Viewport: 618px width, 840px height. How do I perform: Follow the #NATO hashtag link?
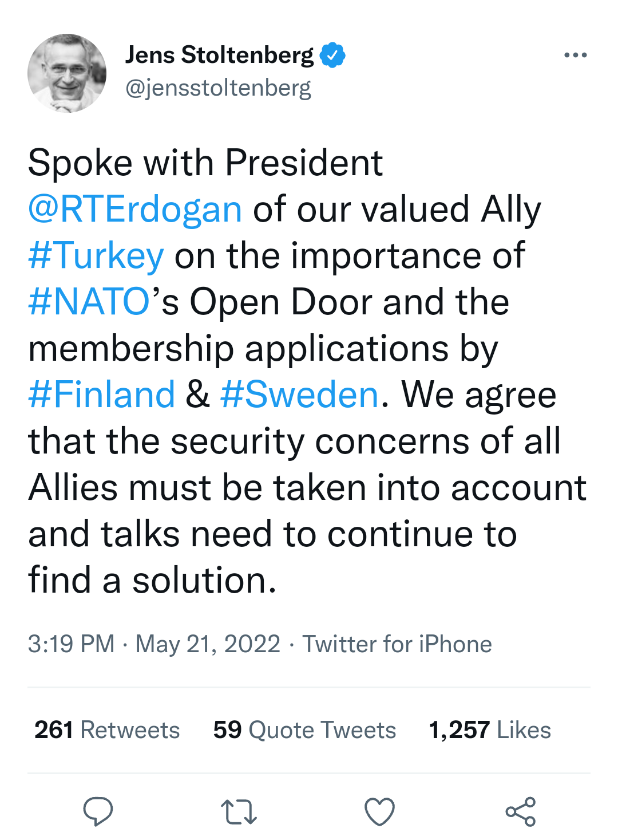[x=89, y=302]
